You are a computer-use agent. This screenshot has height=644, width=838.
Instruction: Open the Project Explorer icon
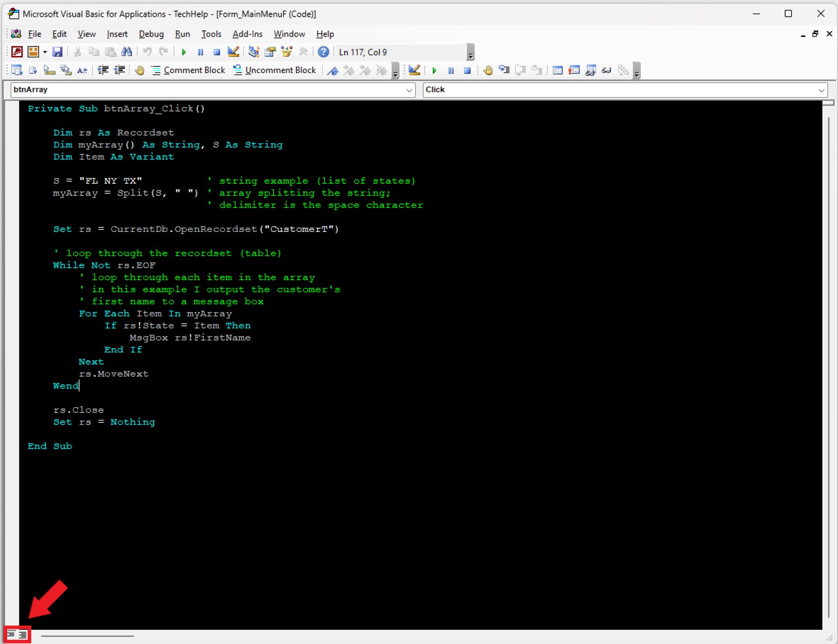point(254,52)
